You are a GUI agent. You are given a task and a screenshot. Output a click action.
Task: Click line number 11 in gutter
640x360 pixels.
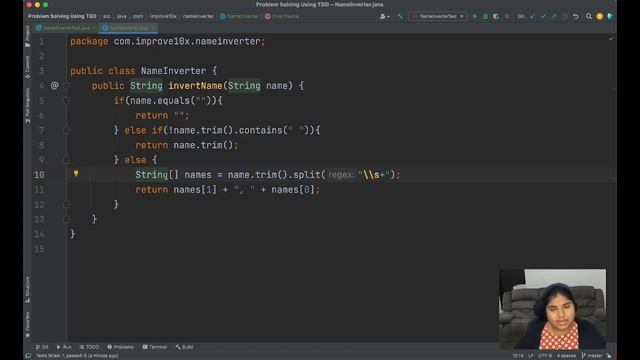coord(39,190)
